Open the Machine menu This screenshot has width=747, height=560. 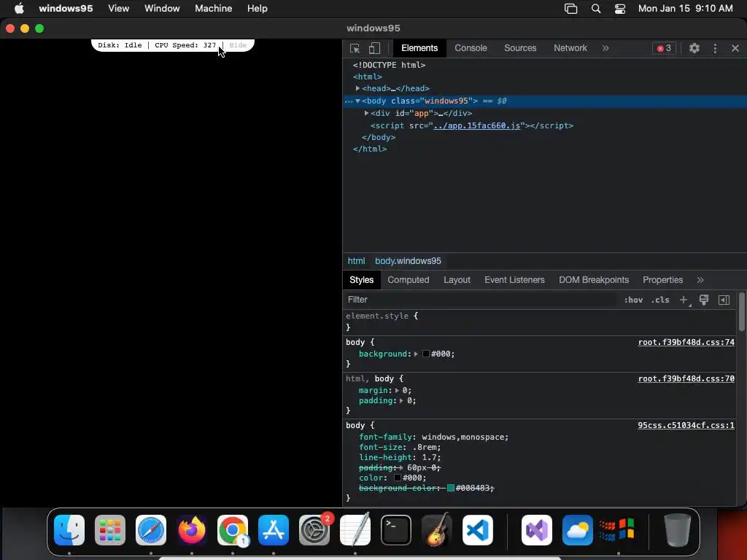coord(214,9)
